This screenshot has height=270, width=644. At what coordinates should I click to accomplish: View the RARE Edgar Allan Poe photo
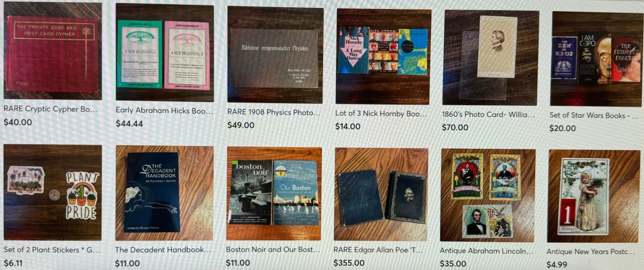(381, 194)
